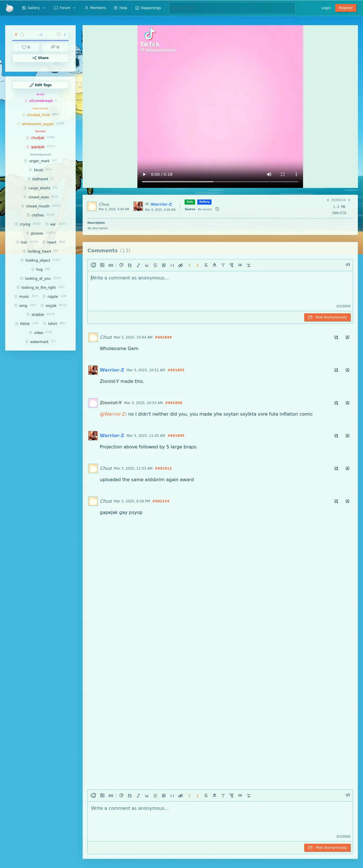Screen dimensions: 363x868
Task: View the source history clock icon
Action: pyautogui.click(x=217, y=209)
